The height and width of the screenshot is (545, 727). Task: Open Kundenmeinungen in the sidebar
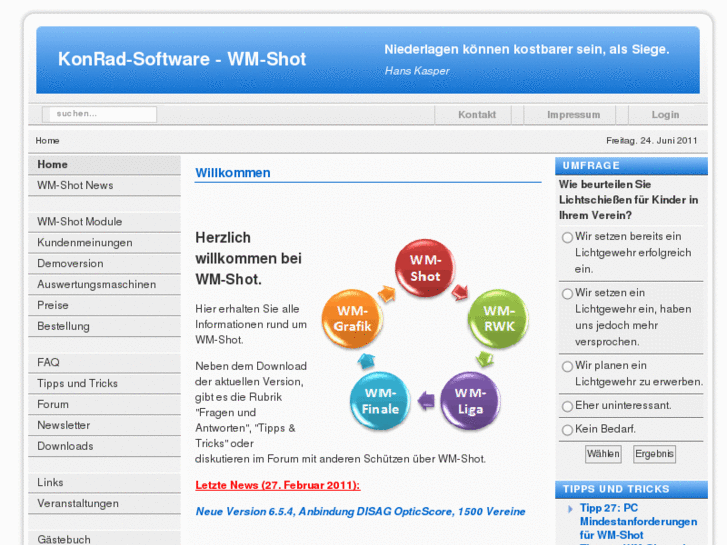104,243
